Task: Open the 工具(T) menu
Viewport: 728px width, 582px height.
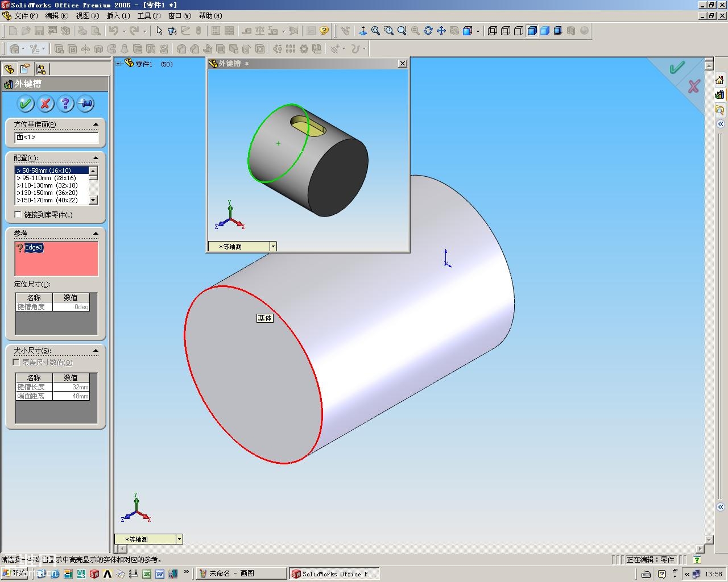Action: 148,16
